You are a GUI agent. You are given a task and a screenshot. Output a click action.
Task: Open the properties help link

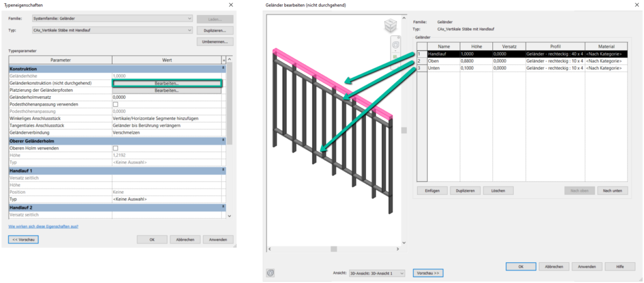coord(43,226)
